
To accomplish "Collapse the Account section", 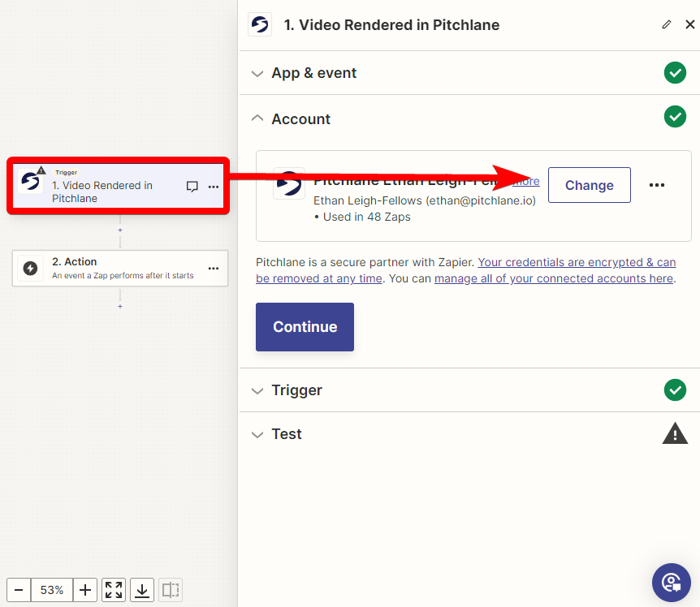I will (x=257, y=118).
